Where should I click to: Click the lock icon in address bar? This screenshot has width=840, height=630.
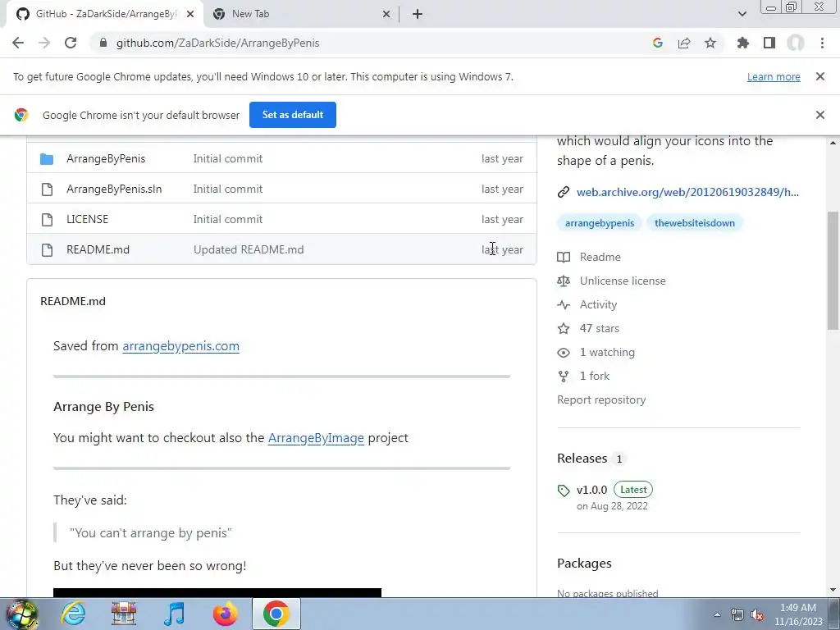coord(103,43)
